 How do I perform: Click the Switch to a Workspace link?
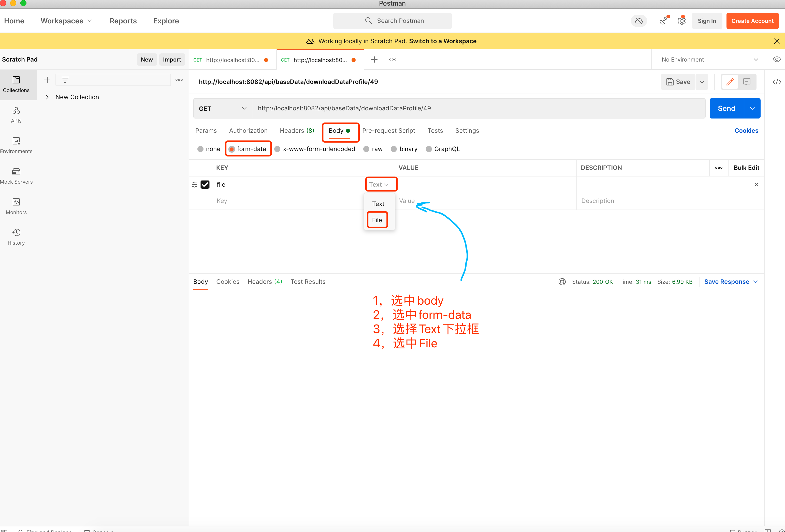(443, 41)
